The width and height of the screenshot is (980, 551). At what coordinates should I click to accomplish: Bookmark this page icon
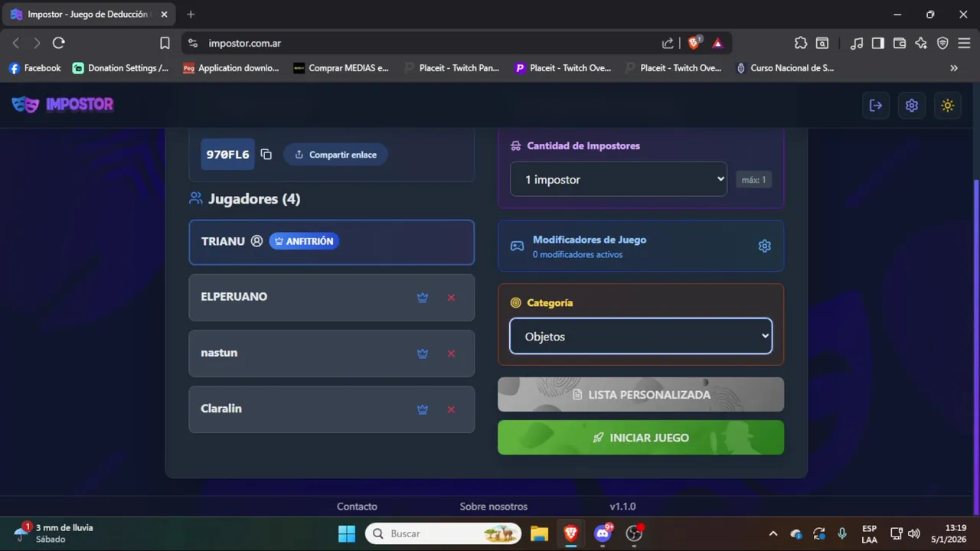165,44
